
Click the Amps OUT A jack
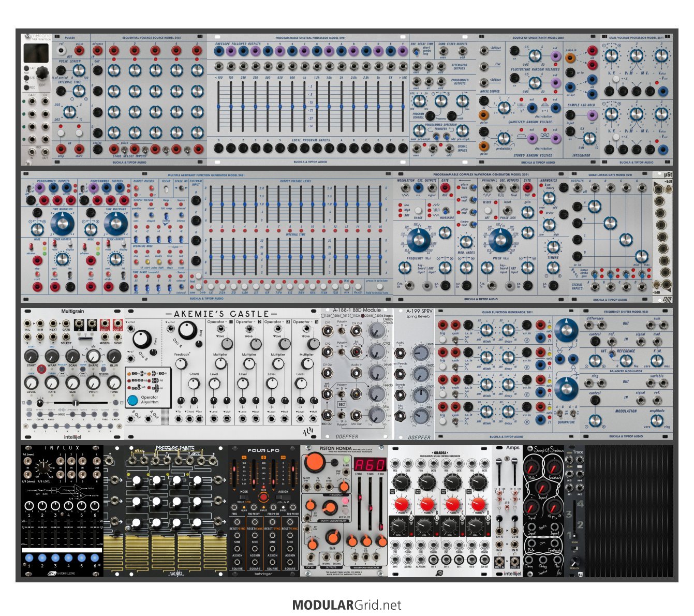coord(499,561)
